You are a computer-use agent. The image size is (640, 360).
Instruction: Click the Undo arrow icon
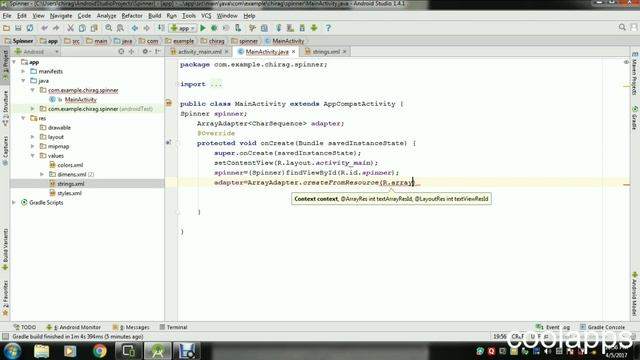click(44, 28)
